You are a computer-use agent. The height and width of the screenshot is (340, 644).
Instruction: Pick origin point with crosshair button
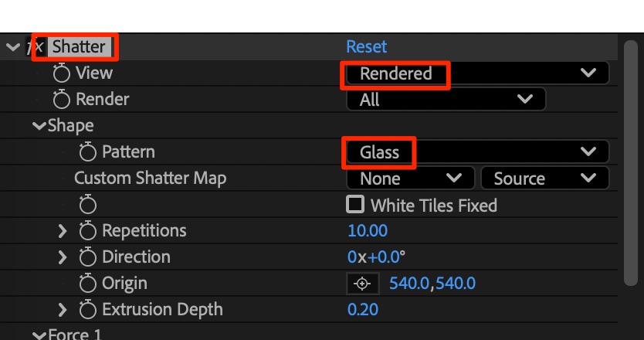pos(362,284)
